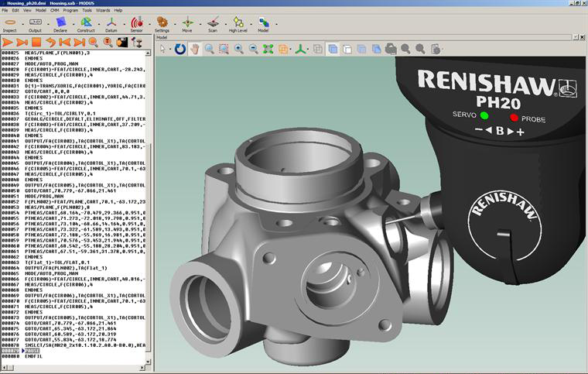Click the probe head icon in program toolbar

coord(137,43)
